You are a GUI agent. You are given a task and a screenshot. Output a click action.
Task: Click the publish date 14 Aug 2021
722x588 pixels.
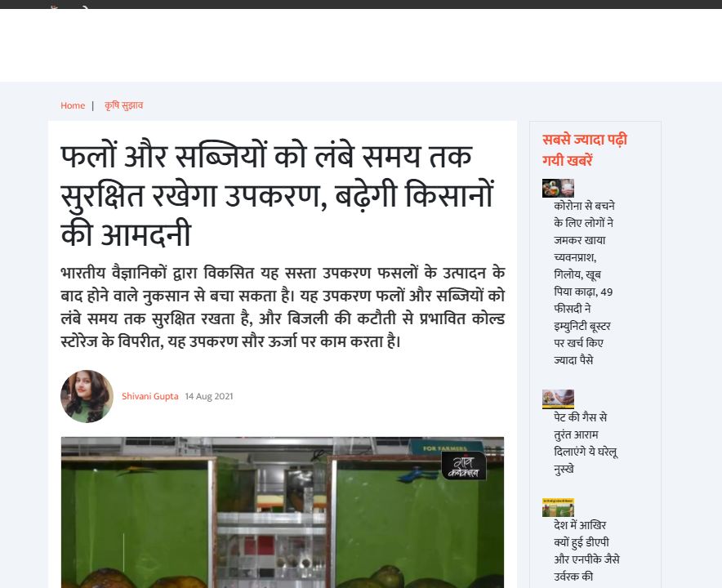(208, 396)
